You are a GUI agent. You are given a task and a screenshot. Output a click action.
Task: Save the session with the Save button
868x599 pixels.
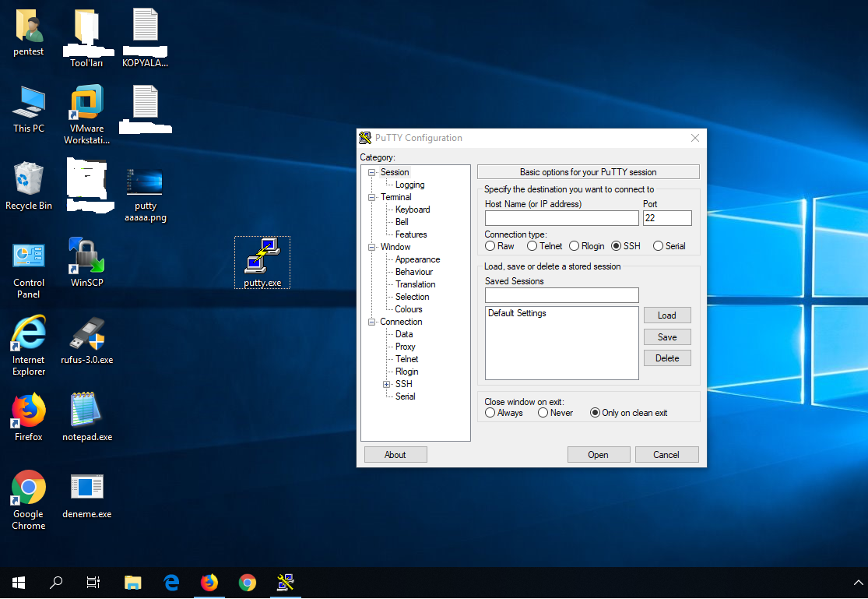667,337
